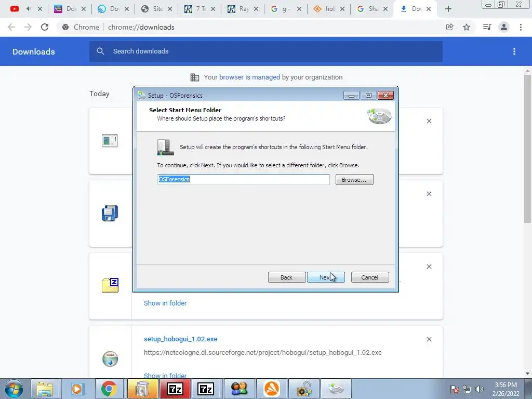Click Back in OSForensics setup
This screenshot has width=532, height=399.
287,277
